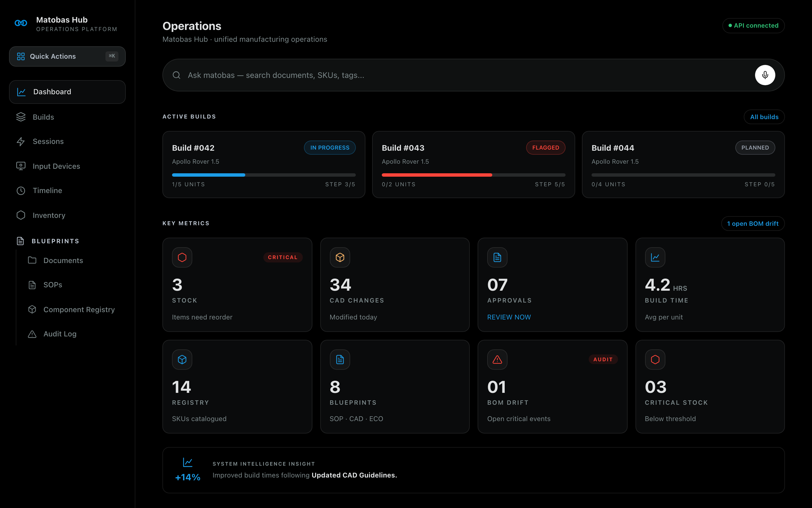Click the Timeline clock icon

point(21,191)
